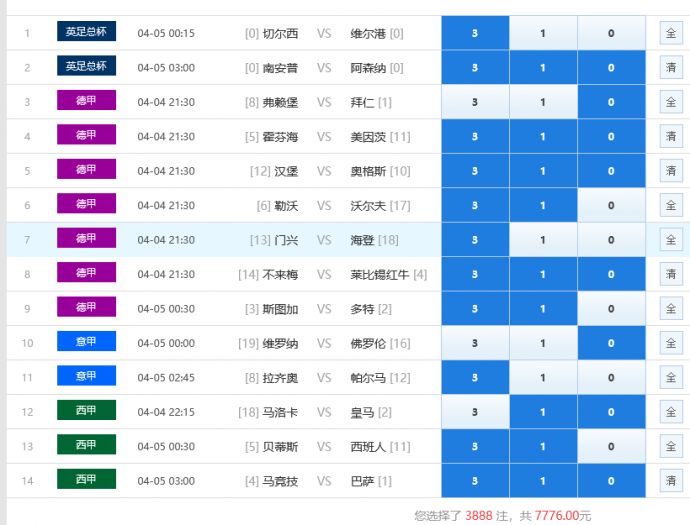The image size is (690, 525).
Task: Toggle the 0 option for 贝蒂斯 vs 西班人
Action: click(x=611, y=447)
